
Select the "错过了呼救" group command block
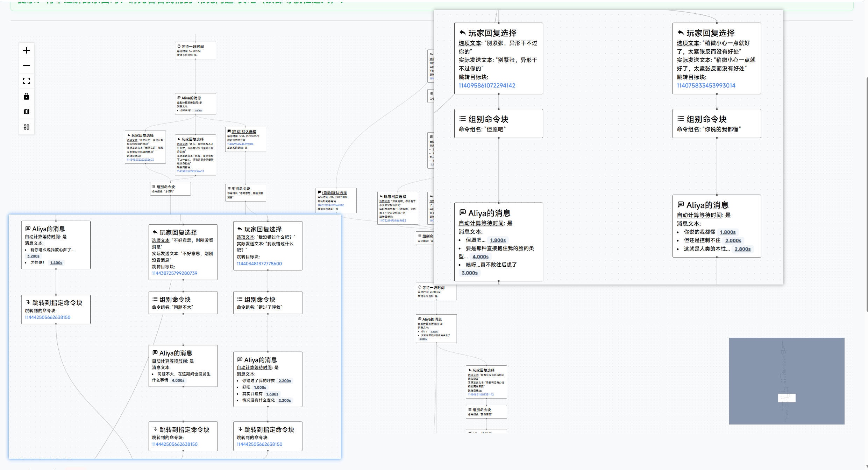point(268,303)
